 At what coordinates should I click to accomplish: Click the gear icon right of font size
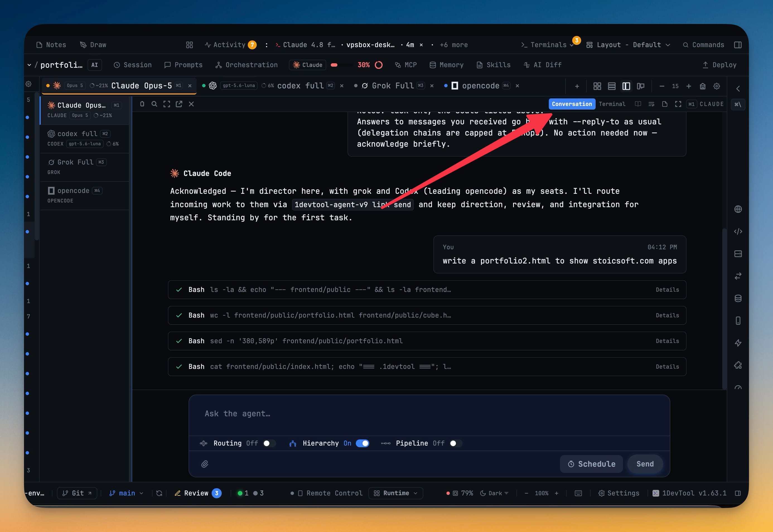pos(717,86)
